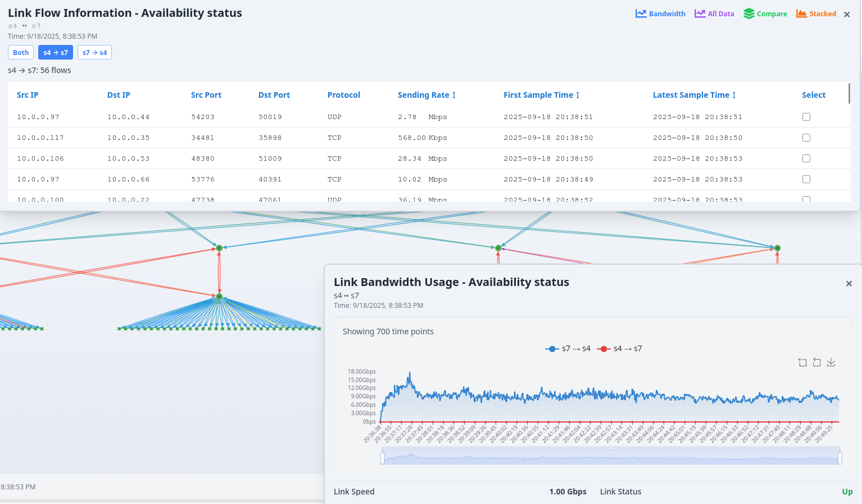Click the Src IP column header
862x504 pixels.
coord(28,95)
